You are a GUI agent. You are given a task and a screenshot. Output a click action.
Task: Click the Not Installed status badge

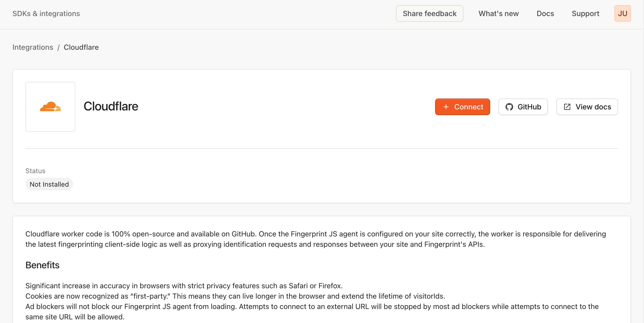(49, 184)
